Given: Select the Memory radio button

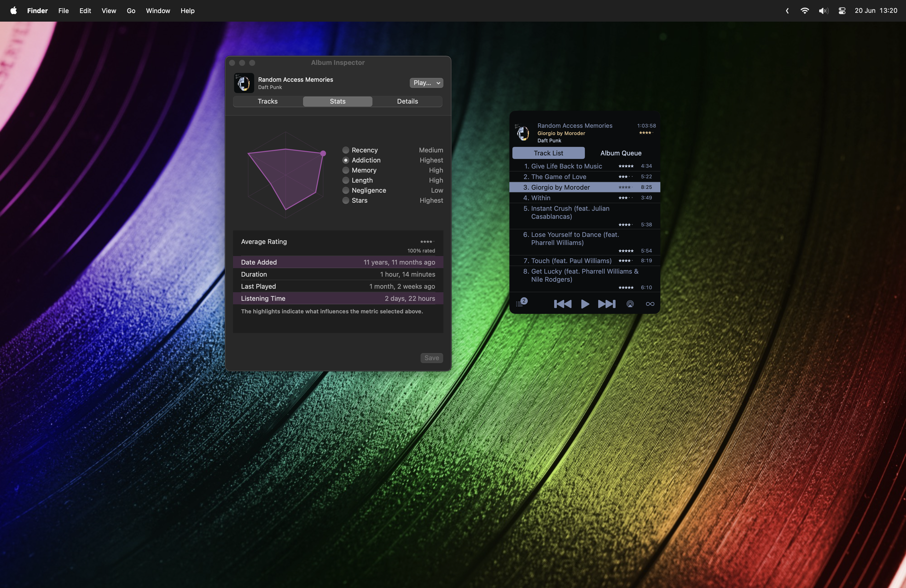Looking at the screenshot, I should tap(346, 170).
